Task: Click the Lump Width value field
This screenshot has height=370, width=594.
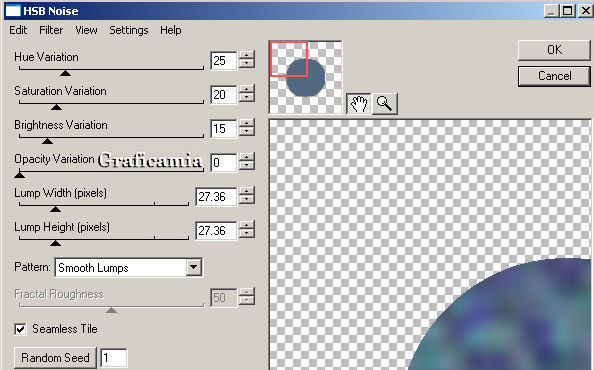Action: click(x=216, y=197)
